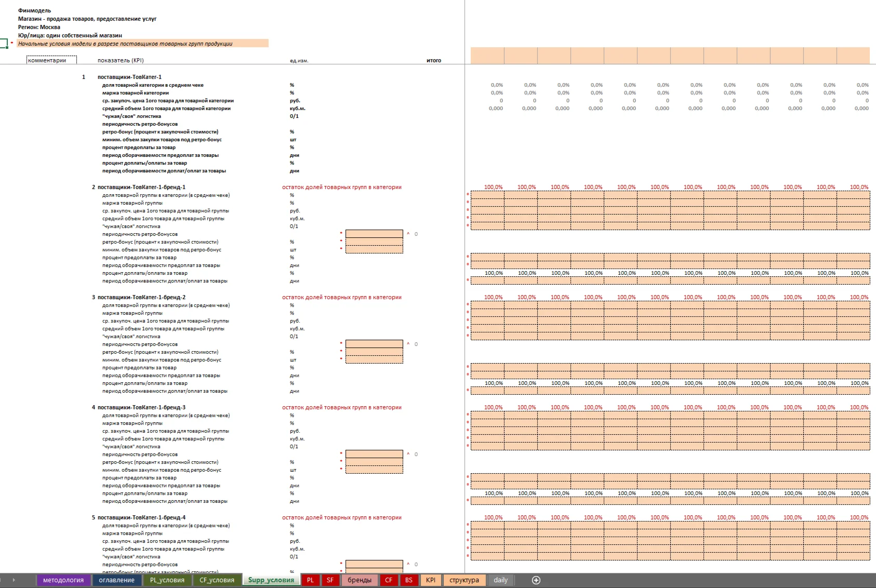
Task: Go to the структура sheet tab
Action: (x=464, y=580)
